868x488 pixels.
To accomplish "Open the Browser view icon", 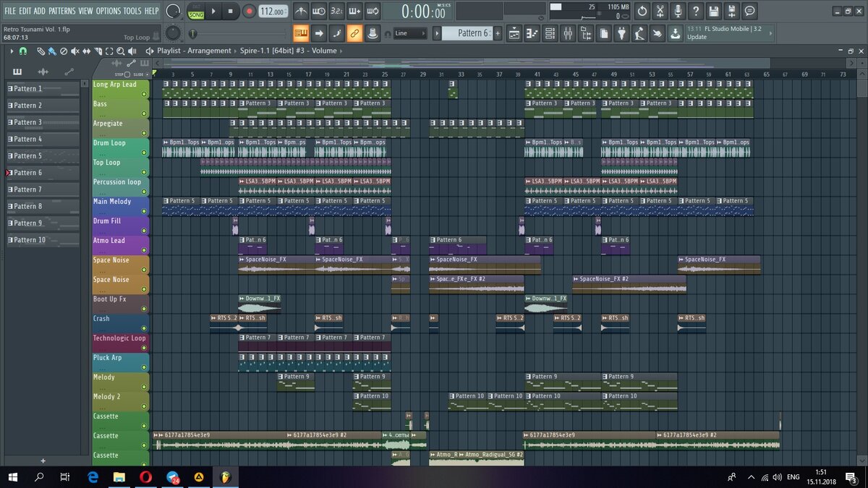I will pos(586,33).
